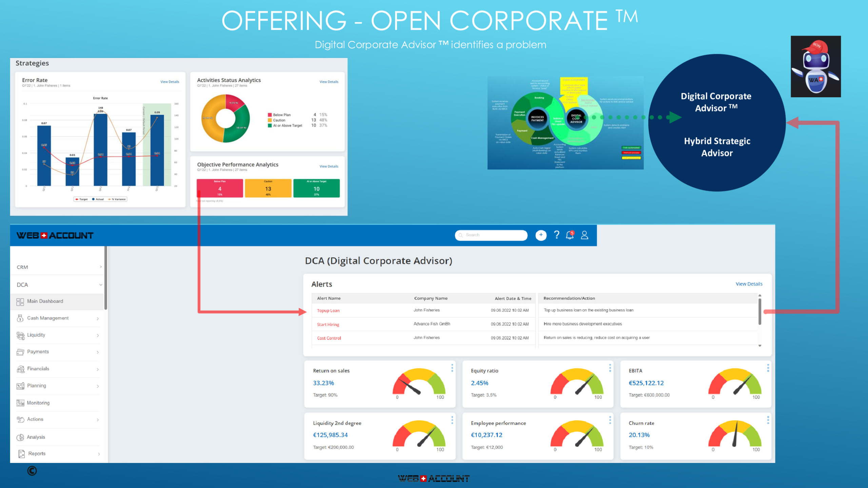Expand Liquidity submenu arrow
This screenshot has height=488, width=868.
tap(98, 335)
